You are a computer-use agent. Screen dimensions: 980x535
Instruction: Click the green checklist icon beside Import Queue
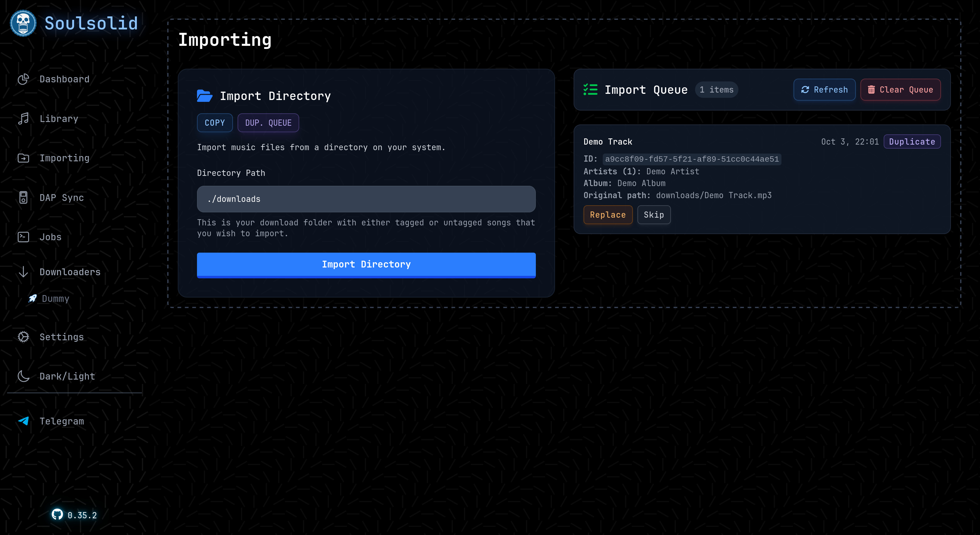590,89
